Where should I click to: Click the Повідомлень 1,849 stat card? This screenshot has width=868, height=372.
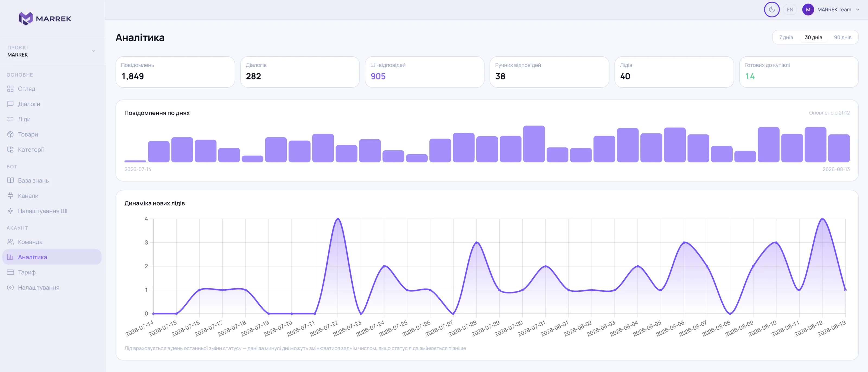(x=175, y=72)
